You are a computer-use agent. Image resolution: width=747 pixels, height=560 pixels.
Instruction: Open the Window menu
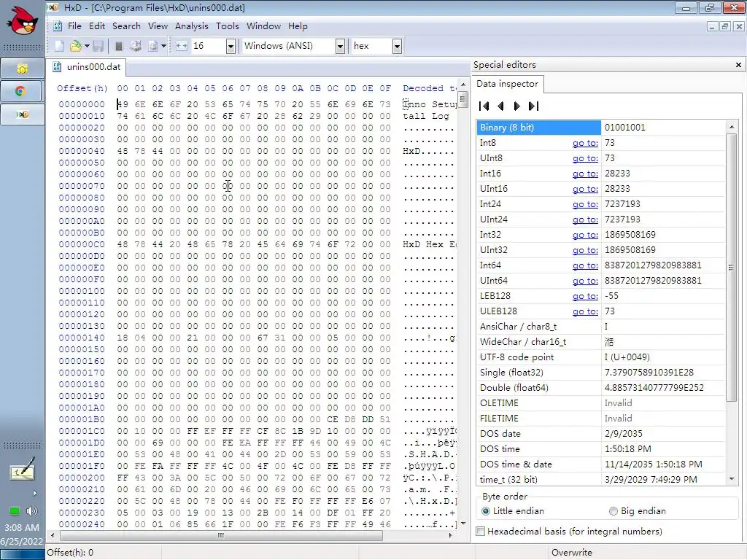tap(263, 26)
